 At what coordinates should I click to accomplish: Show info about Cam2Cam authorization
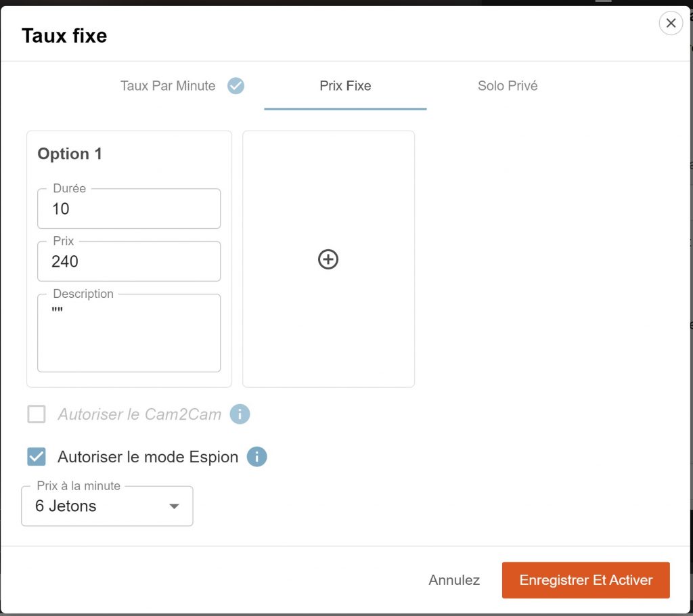tap(240, 414)
